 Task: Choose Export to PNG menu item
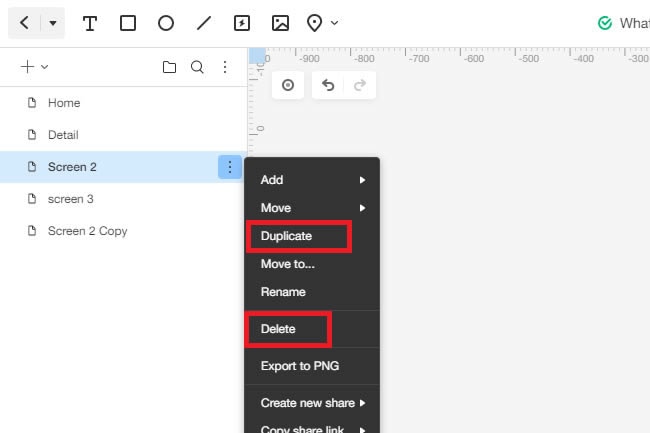click(312, 366)
